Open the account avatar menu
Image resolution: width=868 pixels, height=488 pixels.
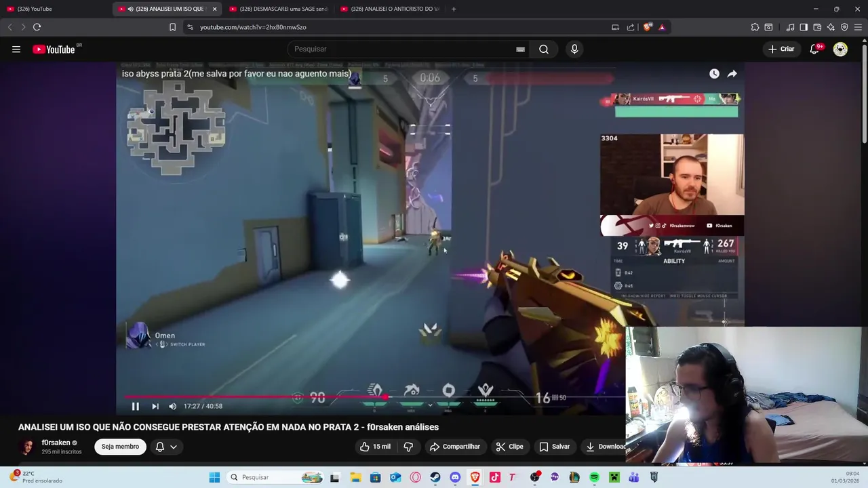click(840, 49)
